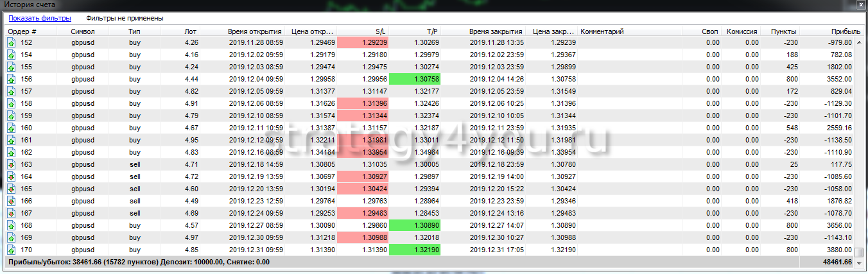
Task: Click the Пункты column header
Action: pyautogui.click(x=784, y=31)
